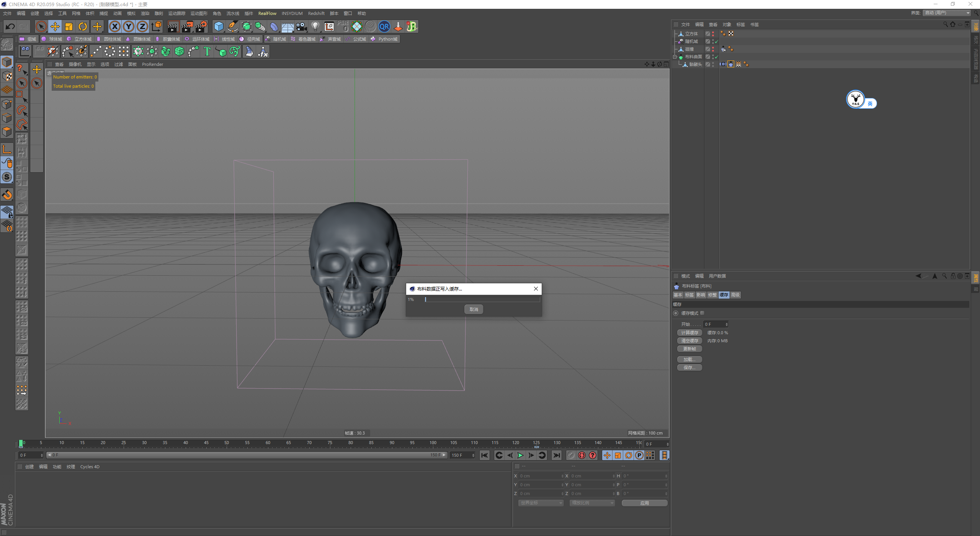The image size is (980, 536).
Task: Click the MoText object icon
Action: pos(207,51)
